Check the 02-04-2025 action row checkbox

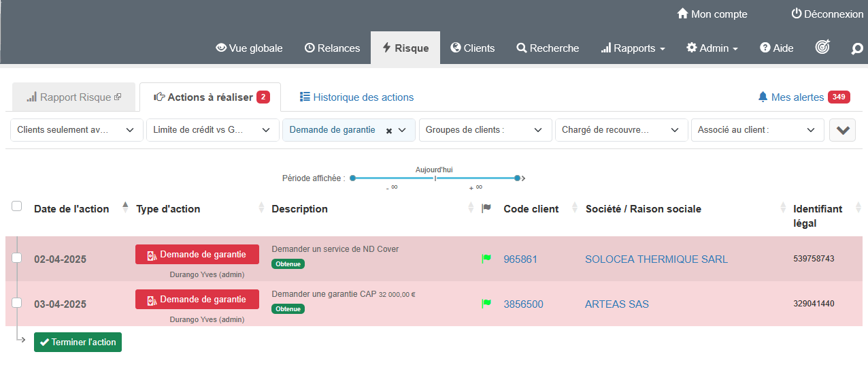point(17,258)
